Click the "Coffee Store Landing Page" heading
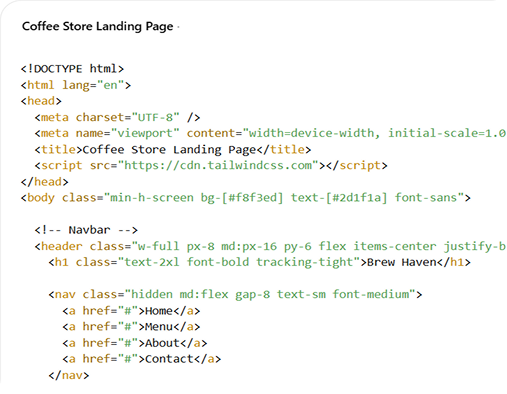This screenshot has height=394, width=507. 98,26
